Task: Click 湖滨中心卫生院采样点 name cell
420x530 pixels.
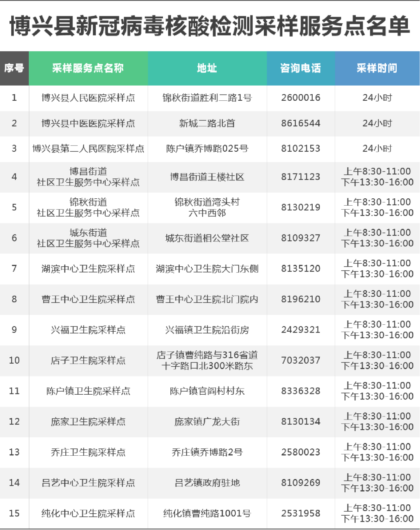Action: pos(88,269)
